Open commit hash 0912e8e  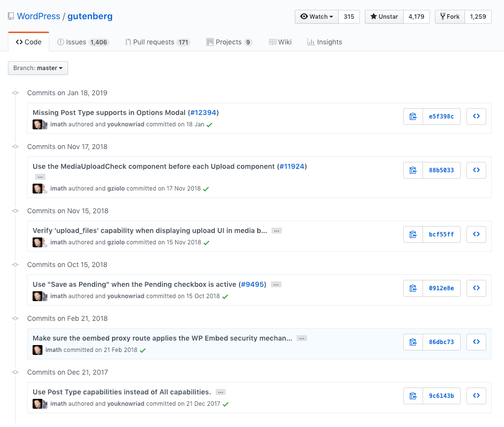441,288
